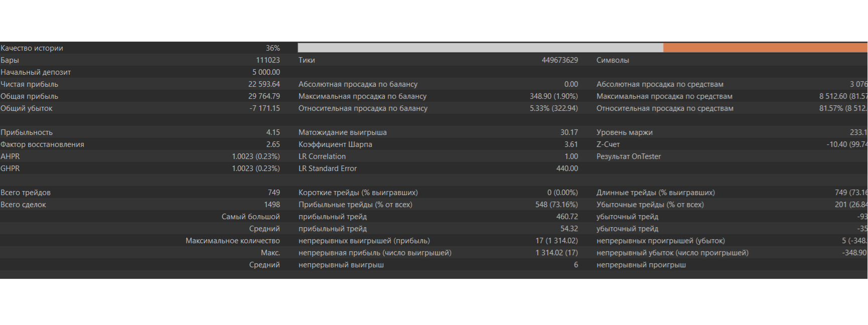Select the 'непрерывный проигрыш' label

pyautogui.click(x=641, y=265)
